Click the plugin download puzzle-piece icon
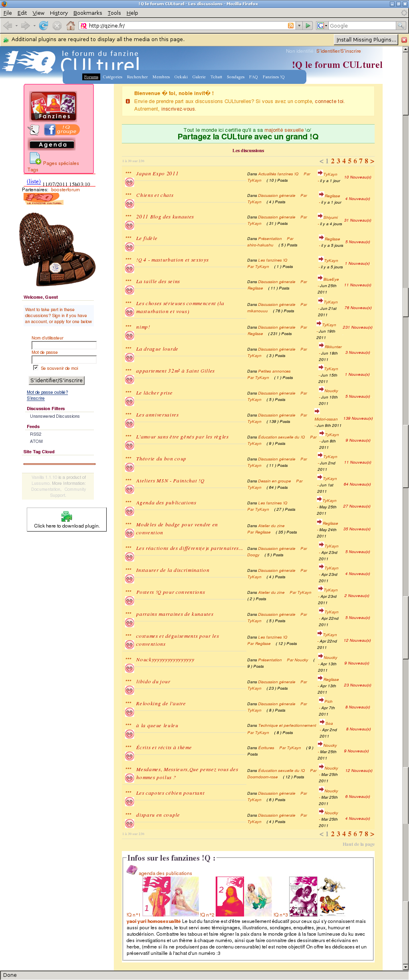409x980 pixels. pyautogui.click(x=66, y=517)
